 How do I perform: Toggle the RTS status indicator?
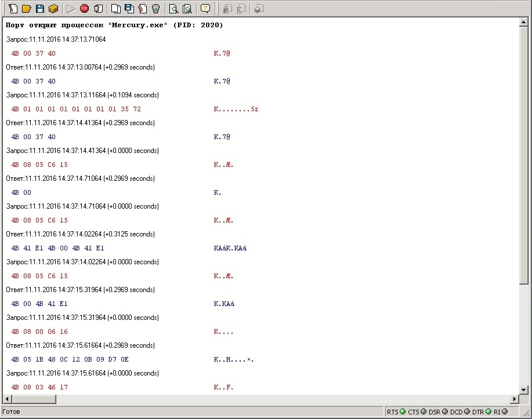403,411
